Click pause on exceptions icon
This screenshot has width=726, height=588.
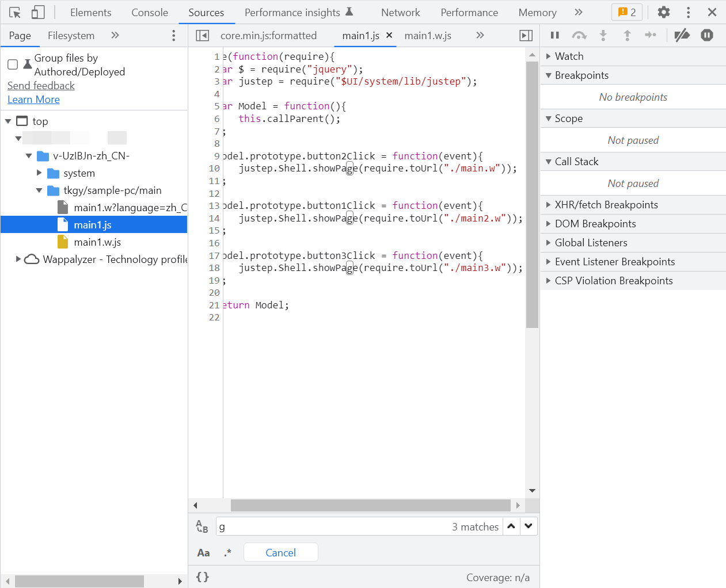pos(707,36)
